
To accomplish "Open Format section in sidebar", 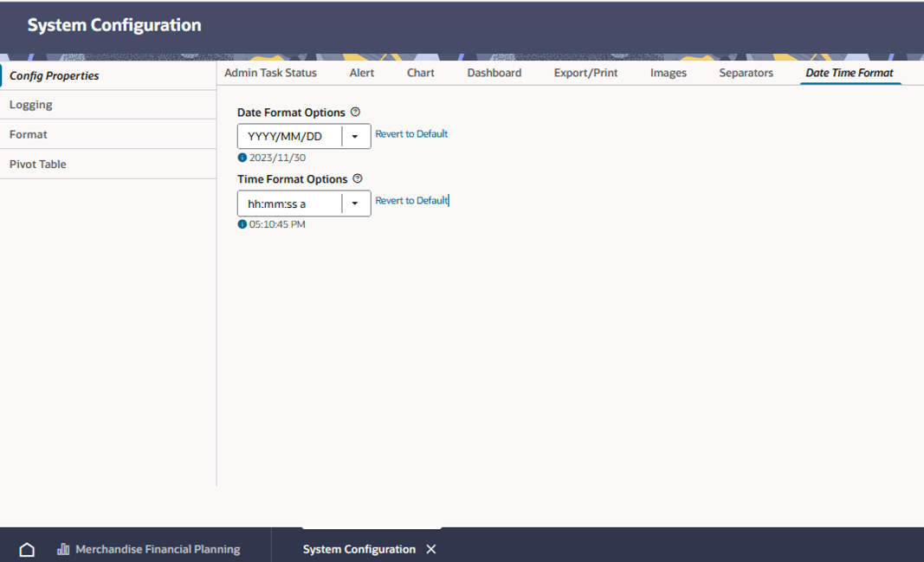I will (x=108, y=134).
